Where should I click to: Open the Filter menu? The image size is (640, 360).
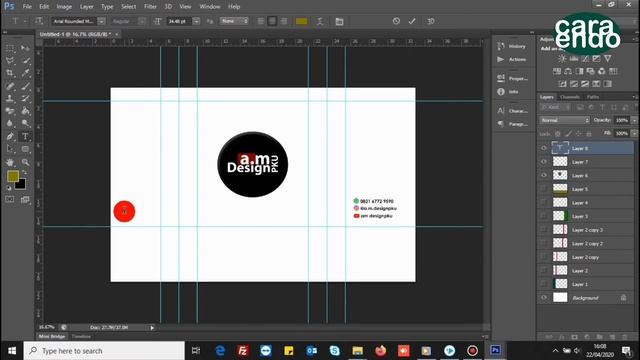click(x=150, y=7)
